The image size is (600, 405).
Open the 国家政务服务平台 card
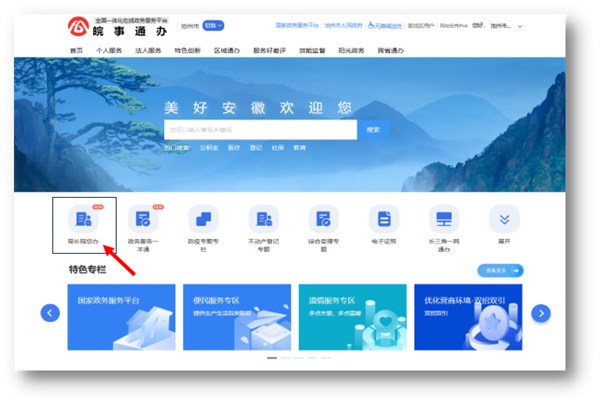tap(112, 315)
